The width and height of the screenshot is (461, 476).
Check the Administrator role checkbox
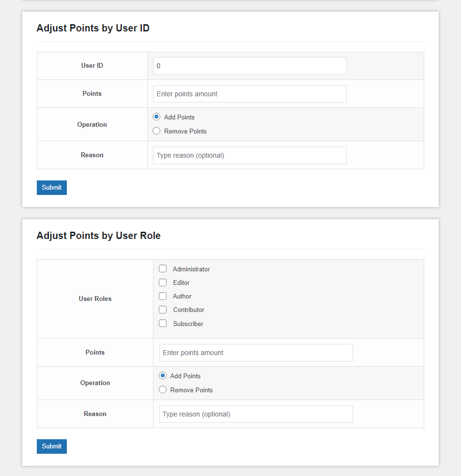click(x=163, y=268)
